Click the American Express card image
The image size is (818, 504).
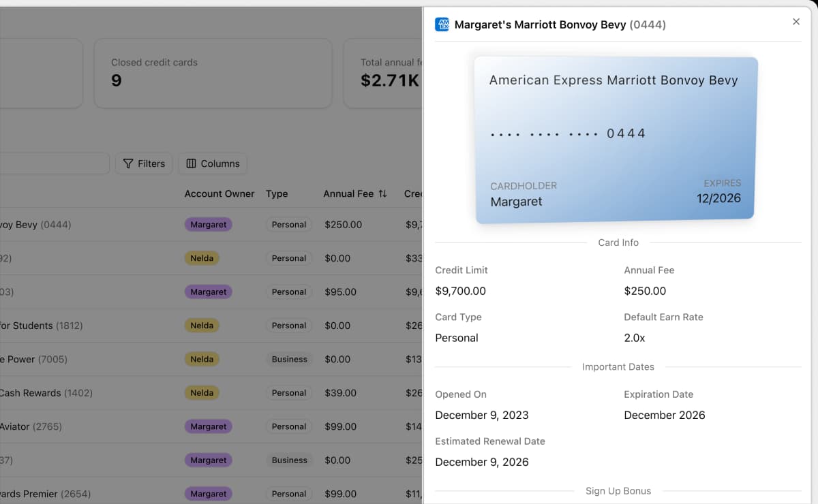pyautogui.click(x=616, y=140)
